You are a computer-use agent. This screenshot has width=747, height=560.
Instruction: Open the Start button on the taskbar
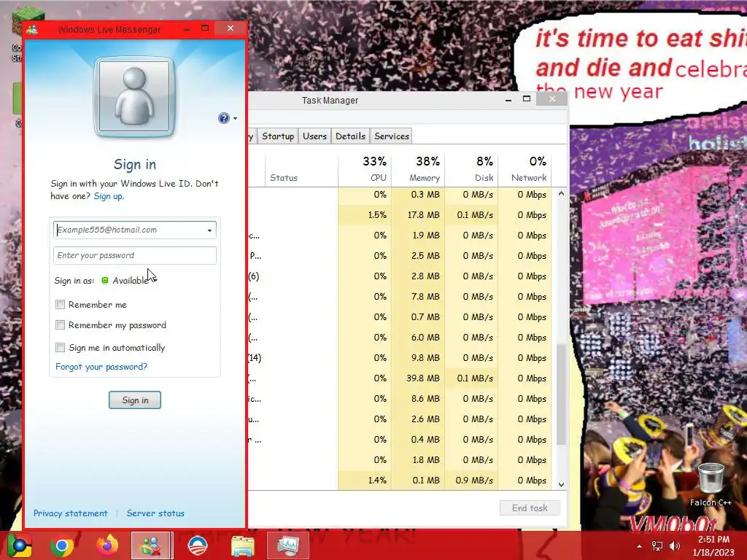point(19,545)
